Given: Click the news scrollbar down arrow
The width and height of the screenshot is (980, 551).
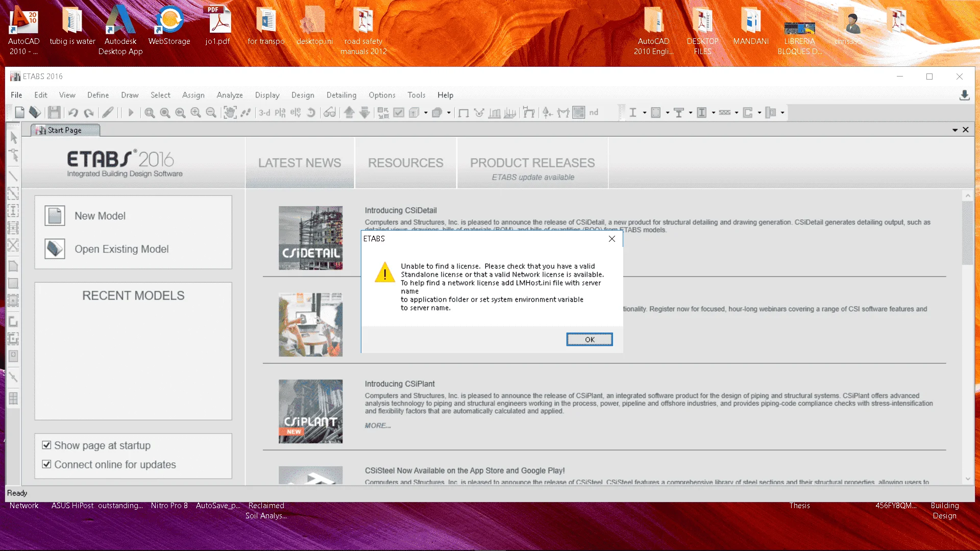Looking at the screenshot, I should point(967,479).
